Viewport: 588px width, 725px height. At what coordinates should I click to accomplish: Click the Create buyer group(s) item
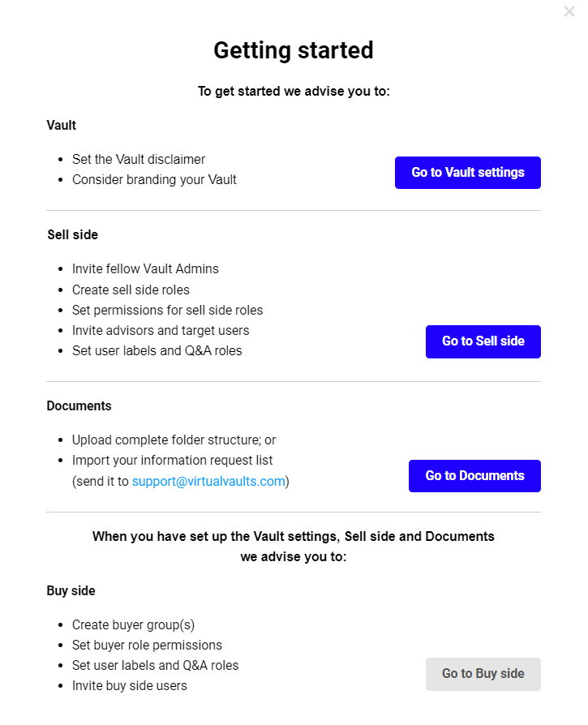(x=133, y=624)
